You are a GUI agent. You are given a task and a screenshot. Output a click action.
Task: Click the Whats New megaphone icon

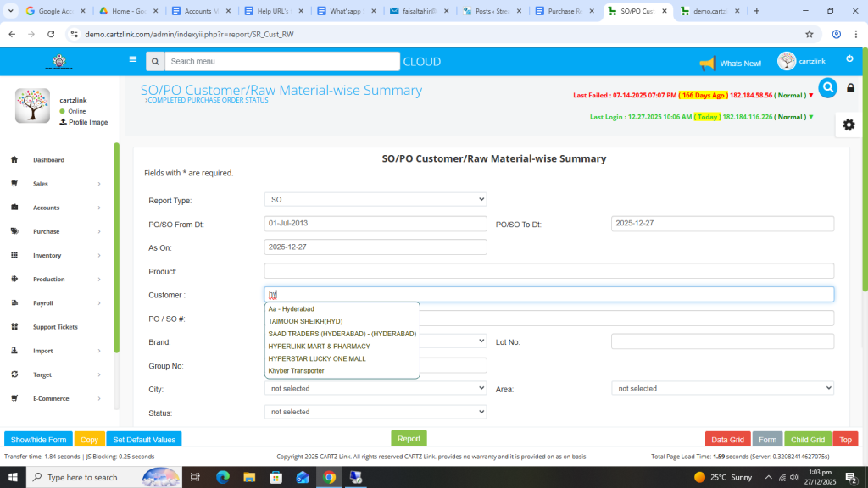707,63
